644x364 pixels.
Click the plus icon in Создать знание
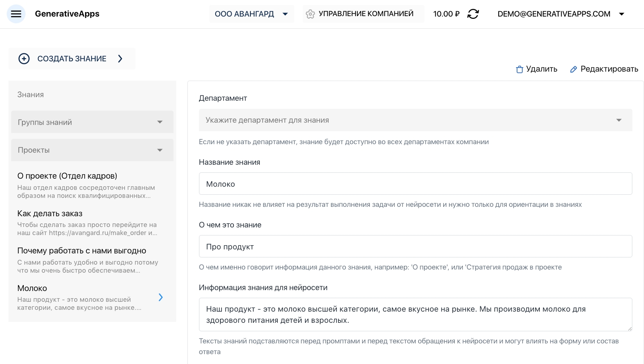coord(24,59)
